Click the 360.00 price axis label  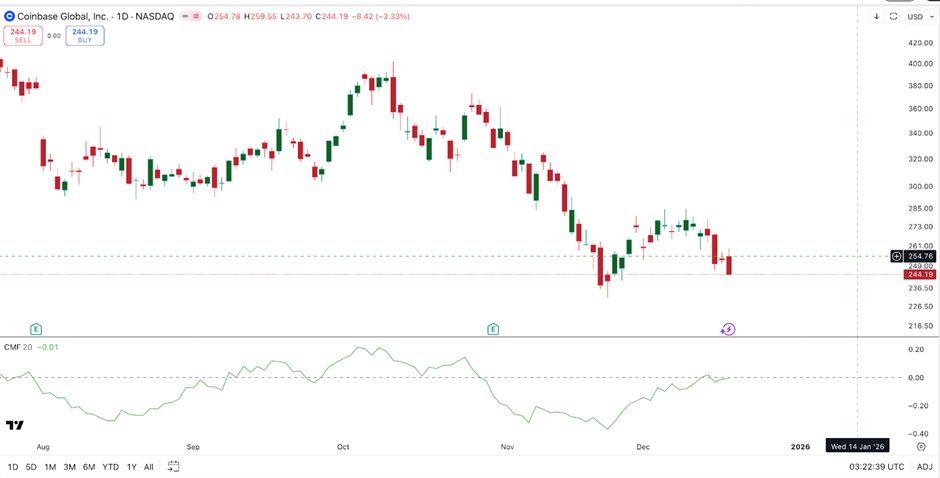921,109
